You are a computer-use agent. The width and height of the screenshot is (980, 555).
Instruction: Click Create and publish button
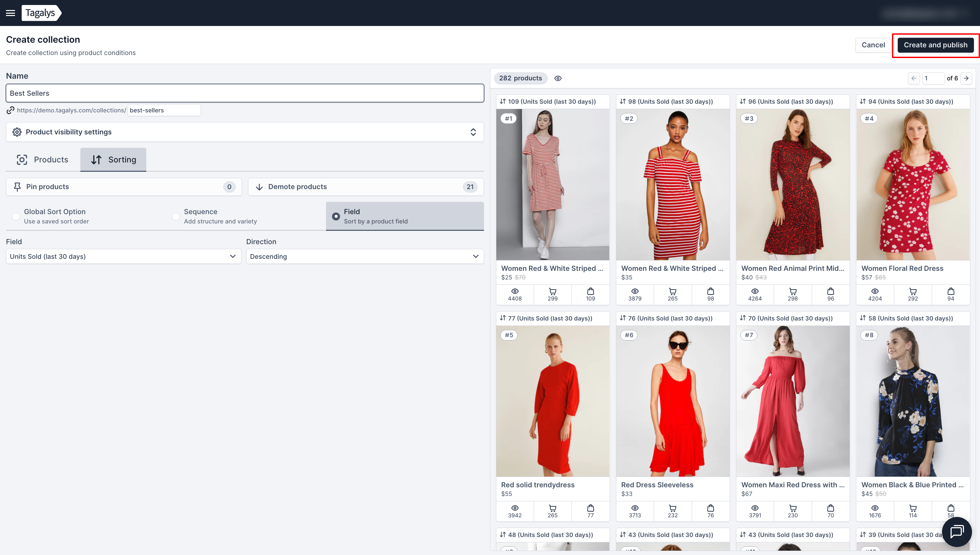pos(935,45)
